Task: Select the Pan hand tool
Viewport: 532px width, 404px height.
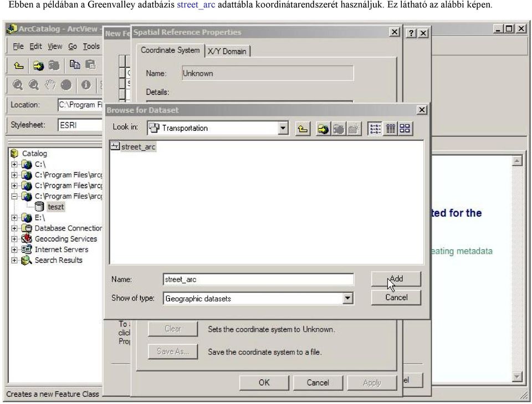Action: 50,85
